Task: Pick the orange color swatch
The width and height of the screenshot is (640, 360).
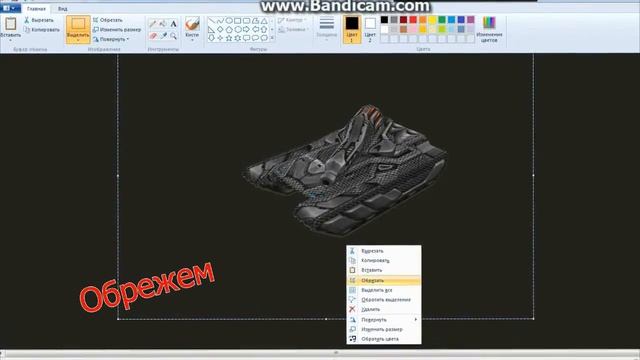Action: pyautogui.click(x=423, y=20)
